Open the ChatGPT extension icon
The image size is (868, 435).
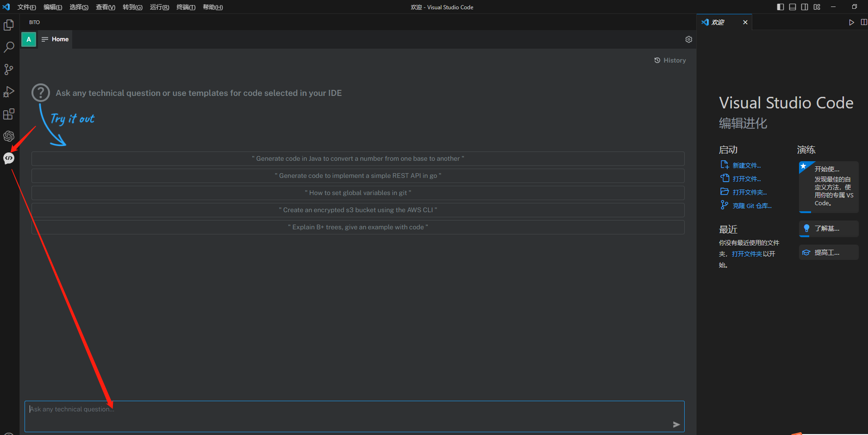point(9,136)
